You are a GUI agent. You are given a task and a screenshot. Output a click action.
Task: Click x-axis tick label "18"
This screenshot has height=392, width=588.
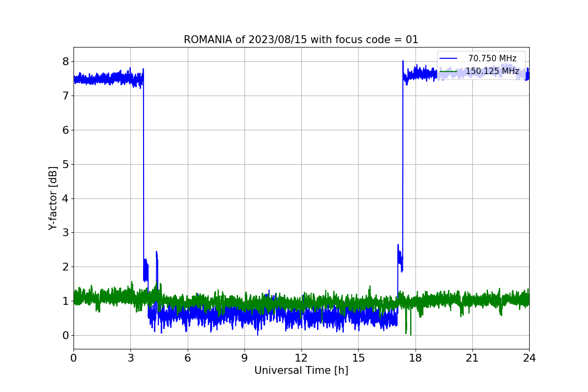415,358
